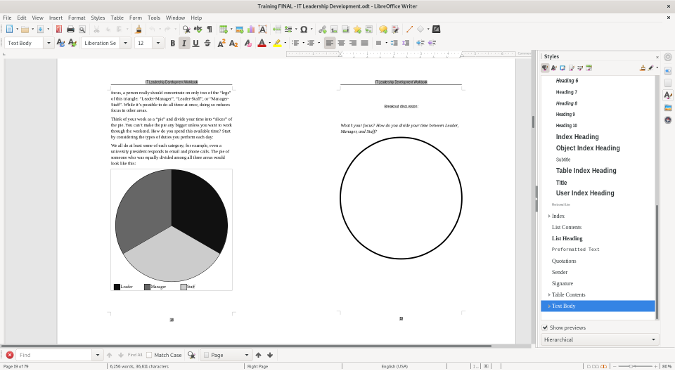Open the font name dropdown arrow

pyautogui.click(x=125, y=43)
